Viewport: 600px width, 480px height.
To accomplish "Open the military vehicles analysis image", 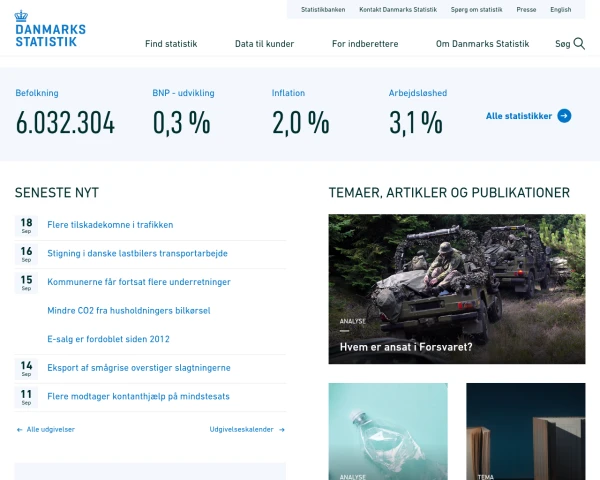I will [457, 289].
